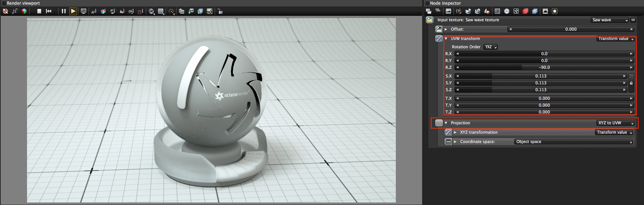Click the reset view shrink-arrows icon

(x=15, y=11)
